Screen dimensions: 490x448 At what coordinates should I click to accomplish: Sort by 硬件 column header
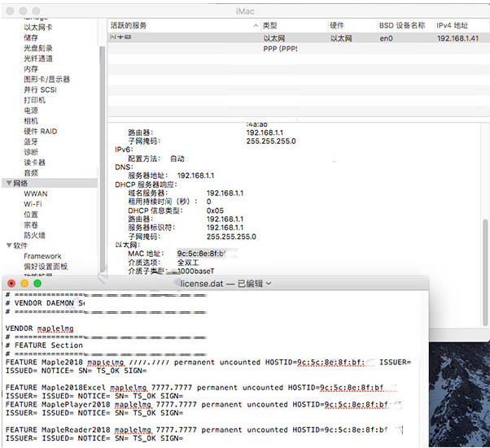[x=336, y=25]
